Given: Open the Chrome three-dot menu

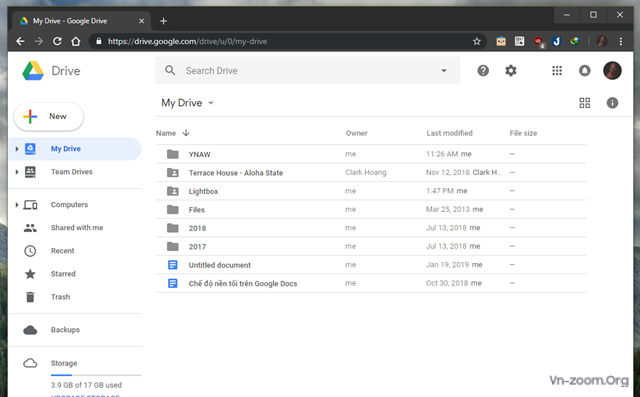Looking at the screenshot, I should [x=620, y=41].
